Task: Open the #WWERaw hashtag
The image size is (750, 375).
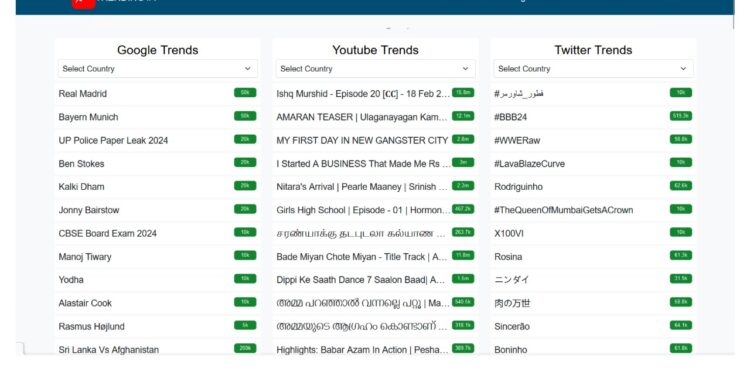Action: tap(517, 141)
